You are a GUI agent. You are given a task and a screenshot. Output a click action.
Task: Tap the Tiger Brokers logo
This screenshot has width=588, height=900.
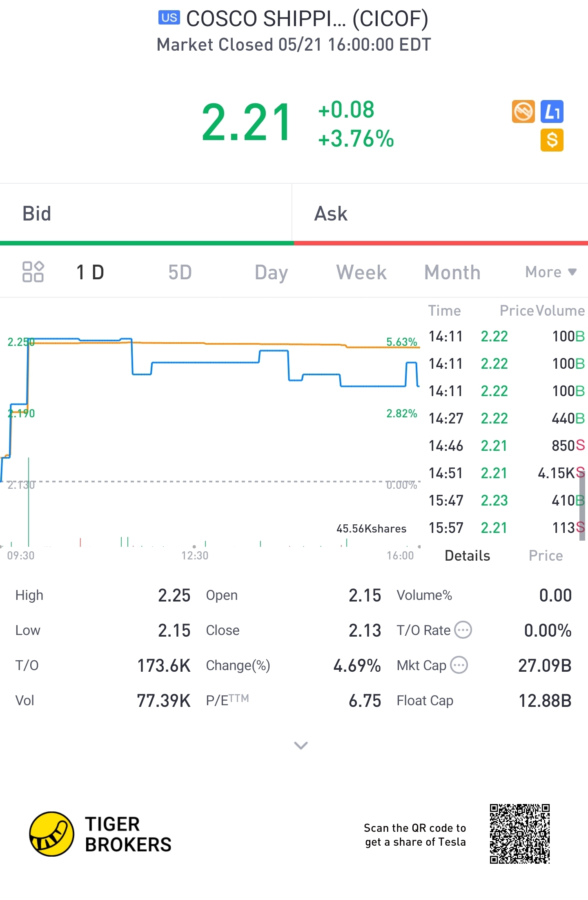(100, 834)
